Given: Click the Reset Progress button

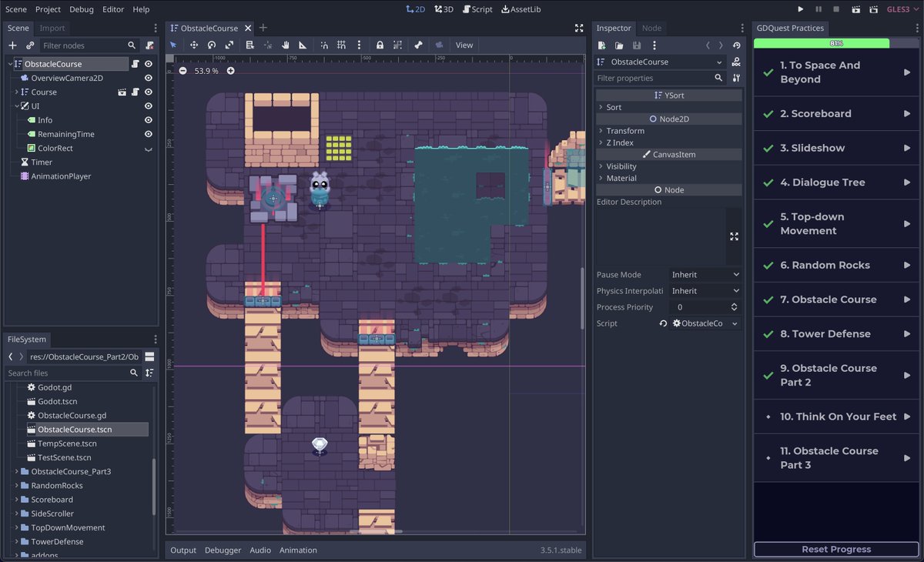Looking at the screenshot, I should (836, 549).
